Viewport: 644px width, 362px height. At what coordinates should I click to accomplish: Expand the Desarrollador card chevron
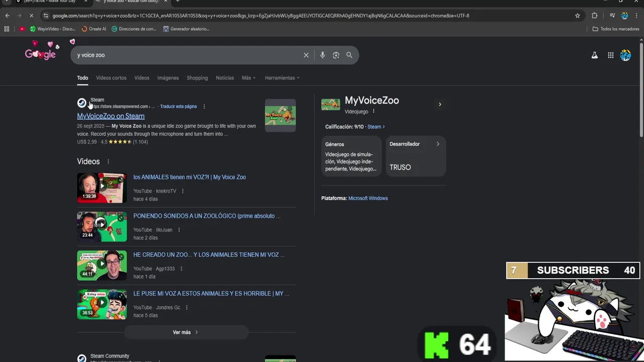click(438, 144)
